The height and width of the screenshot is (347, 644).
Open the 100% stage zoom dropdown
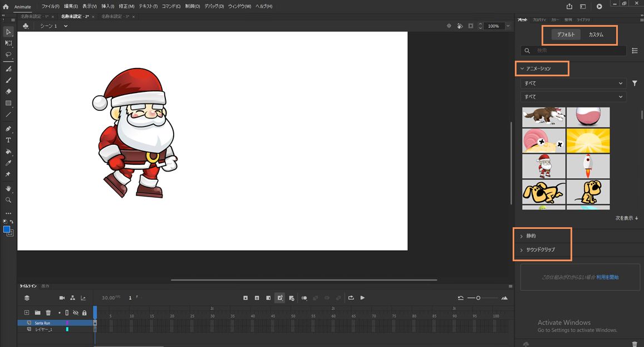point(508,26)
